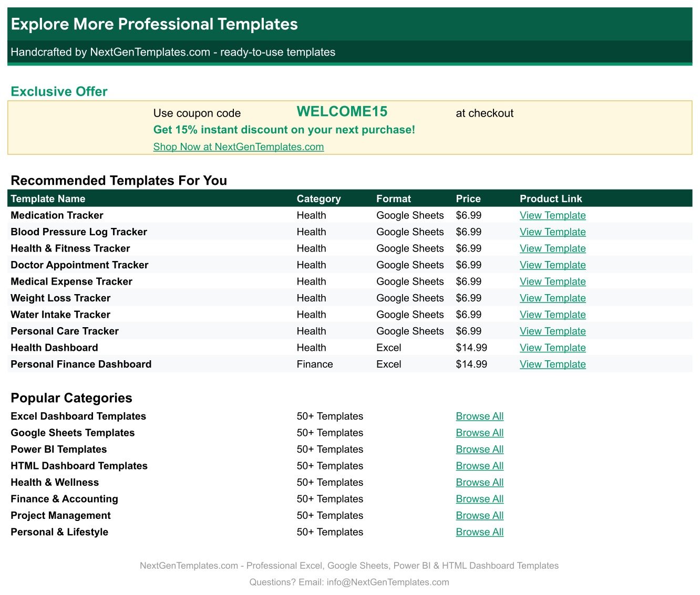Click the Google Sheets Templates category name
This screenshot has height=595, width=700.
(x=73, y=433)
